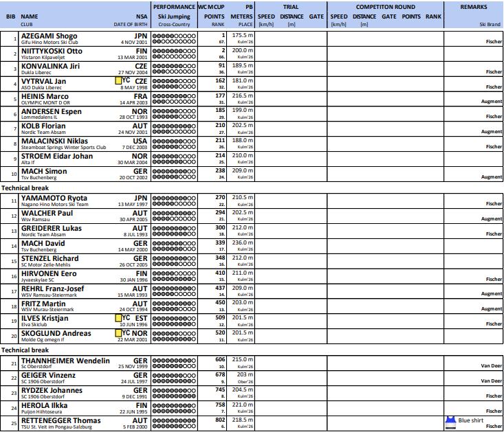Click the performance circles row for HEINIS Marco

pyautogui.click(x=174, y=98)
